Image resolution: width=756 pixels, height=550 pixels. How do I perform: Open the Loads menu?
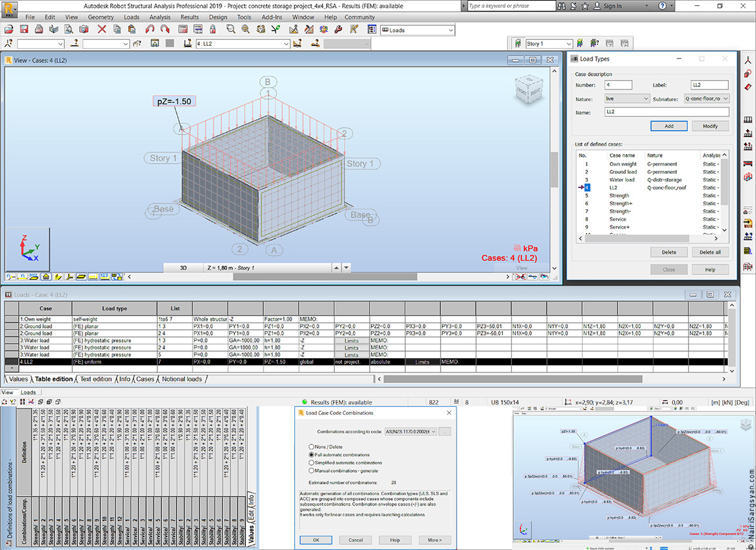131,17
